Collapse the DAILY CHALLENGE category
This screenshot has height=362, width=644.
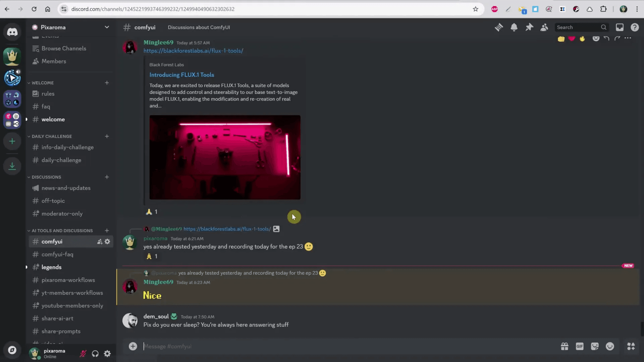pyautogui.click(x=49, y=136)
